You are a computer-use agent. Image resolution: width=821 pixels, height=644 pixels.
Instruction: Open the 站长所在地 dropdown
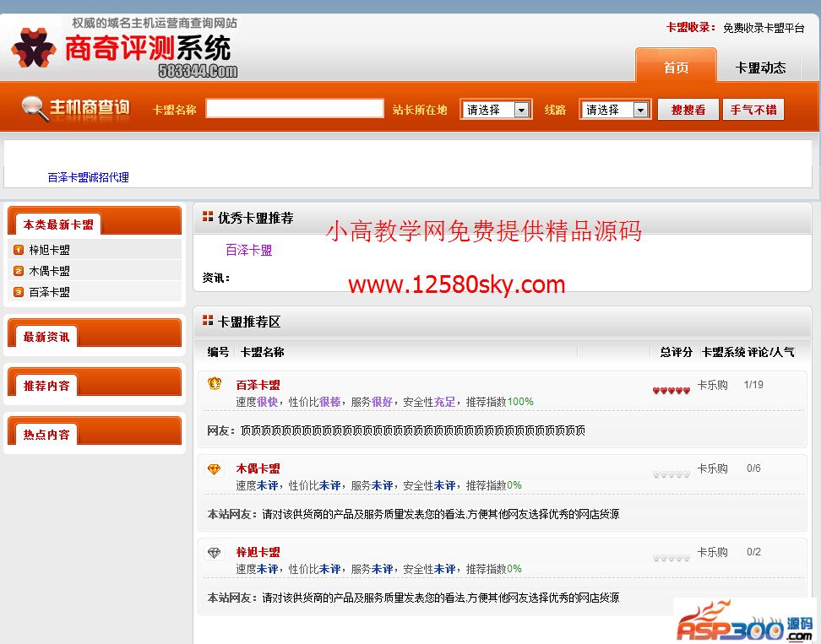(x=496, y=110)
